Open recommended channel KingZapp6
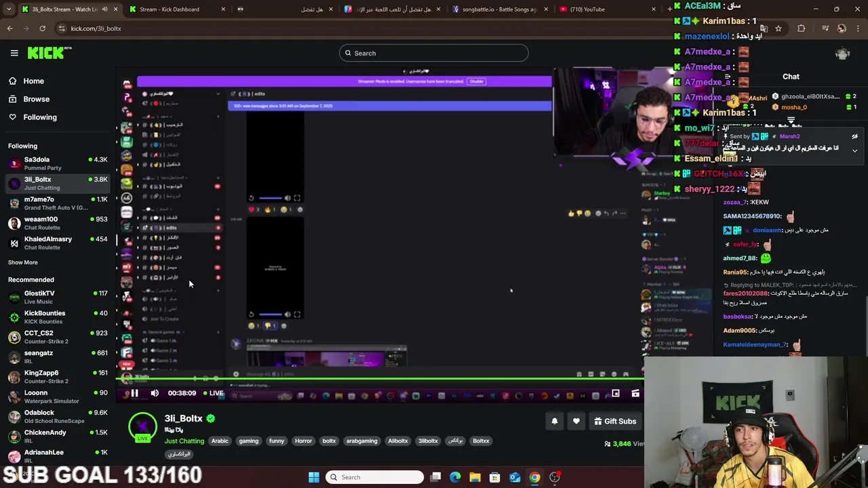The image size is (868, 488). pos(58,376)
